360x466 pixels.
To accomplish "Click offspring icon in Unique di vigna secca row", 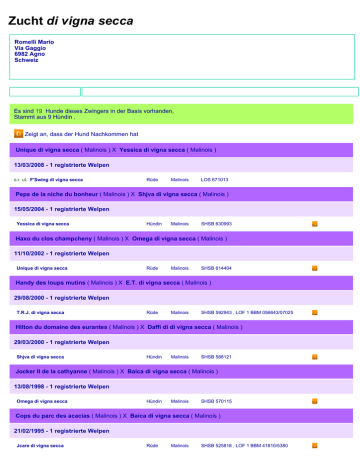I will (314, 268).
